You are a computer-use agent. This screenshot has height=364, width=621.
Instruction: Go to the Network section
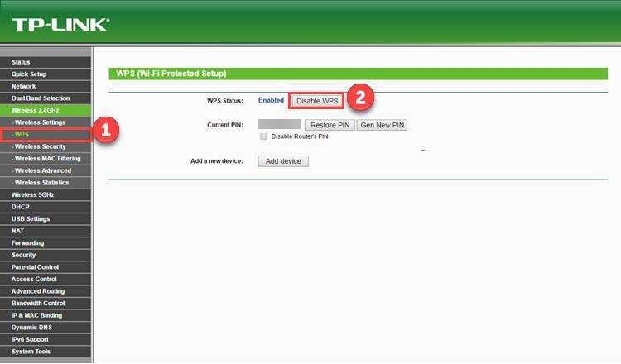(x=46, y=86)
